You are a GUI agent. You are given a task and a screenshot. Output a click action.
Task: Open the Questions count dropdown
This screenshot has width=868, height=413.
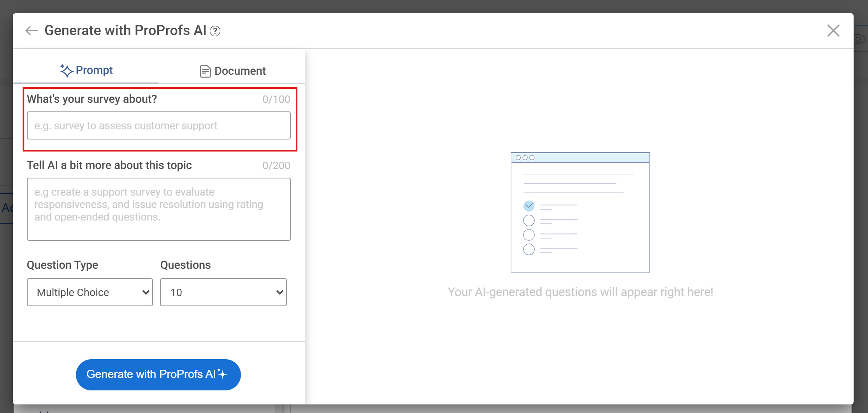click(x=223, y=292)
